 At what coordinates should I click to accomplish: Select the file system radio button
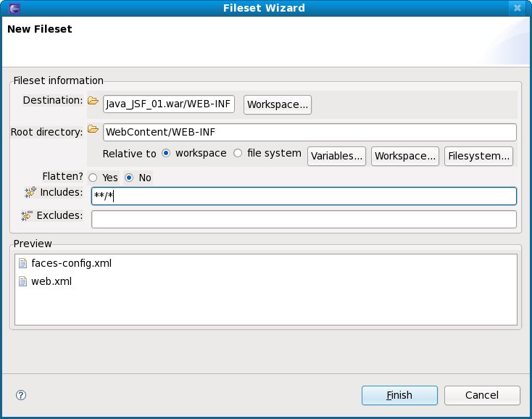[238, 154]
